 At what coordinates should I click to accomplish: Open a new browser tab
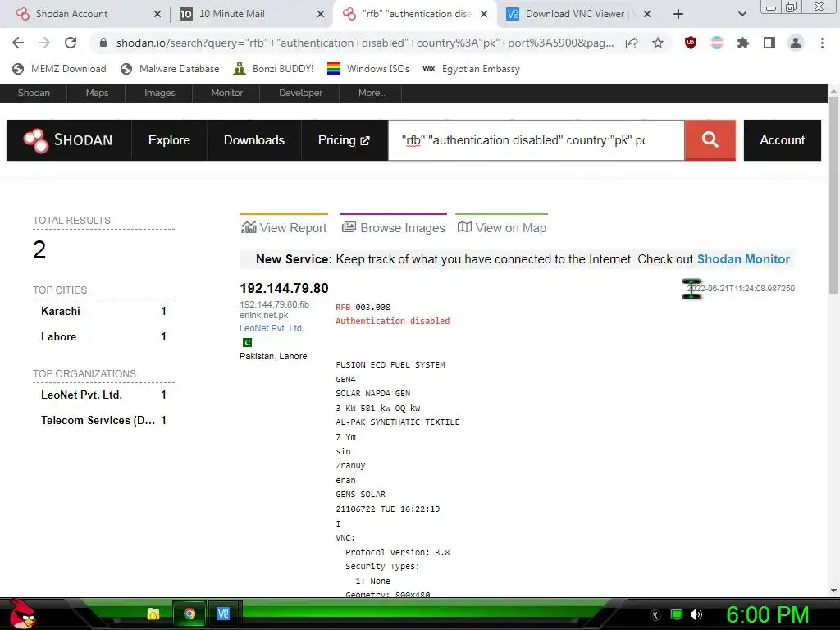coord(678,14)
